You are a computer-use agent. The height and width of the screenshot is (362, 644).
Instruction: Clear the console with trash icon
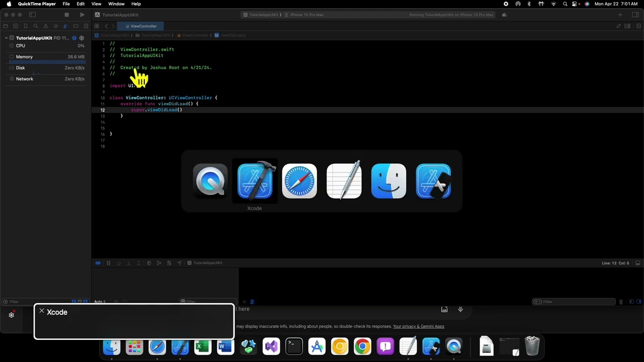(x=621, y=302)
